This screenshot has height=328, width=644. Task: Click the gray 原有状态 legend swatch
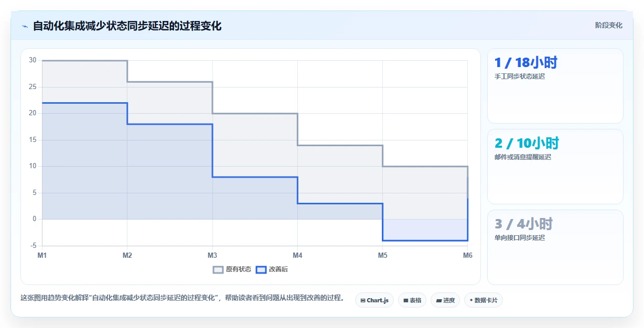tap(218, 269)
